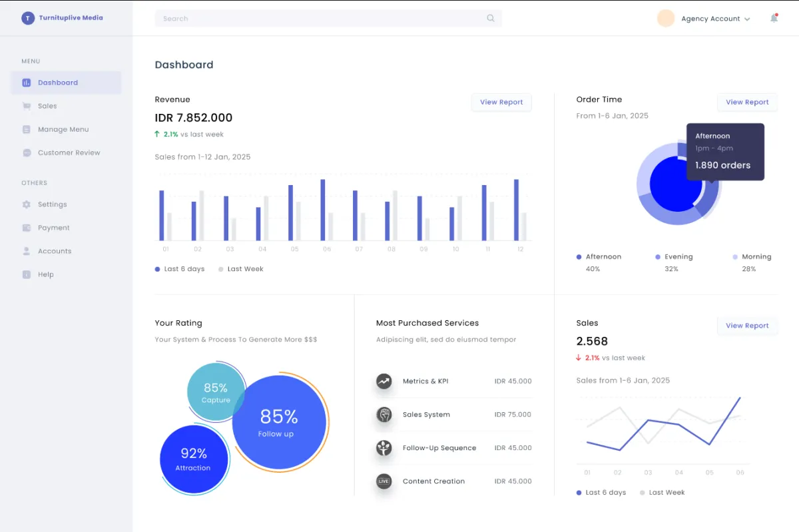Click the Content Creation LIVE icon
Screen dimensions: 799x532
coord(384,481)
